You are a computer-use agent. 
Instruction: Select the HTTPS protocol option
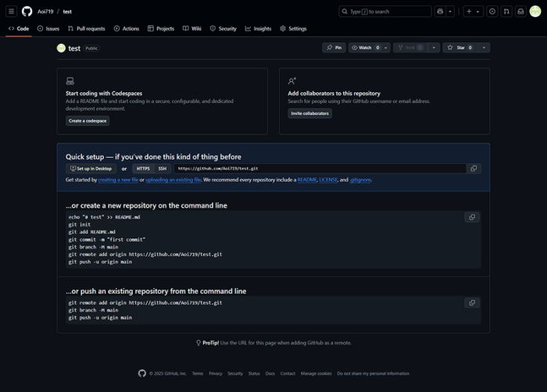(143, 169)
